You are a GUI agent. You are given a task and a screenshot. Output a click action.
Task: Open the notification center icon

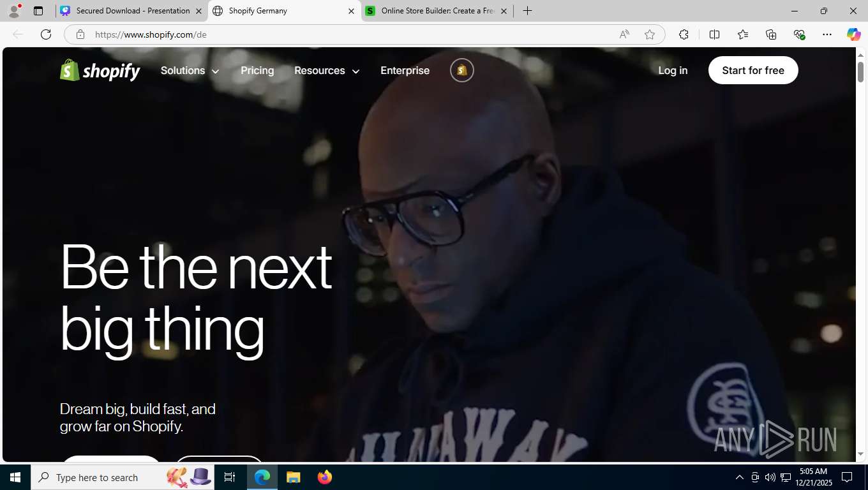click(x=847, y=477)
